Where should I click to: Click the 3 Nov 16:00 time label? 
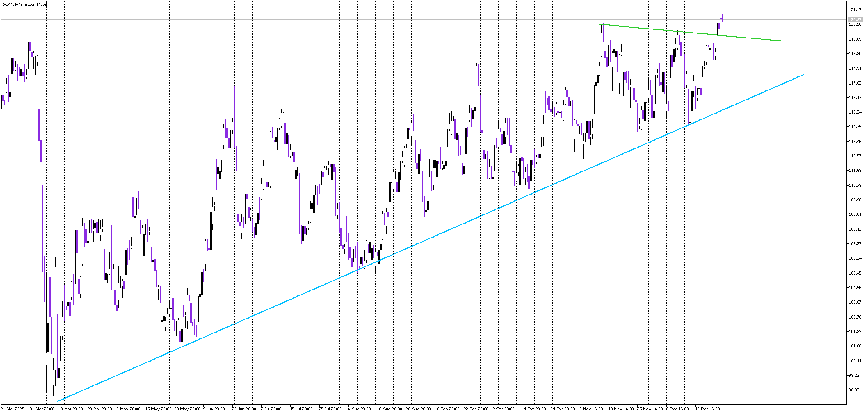[x=591, y=409]
